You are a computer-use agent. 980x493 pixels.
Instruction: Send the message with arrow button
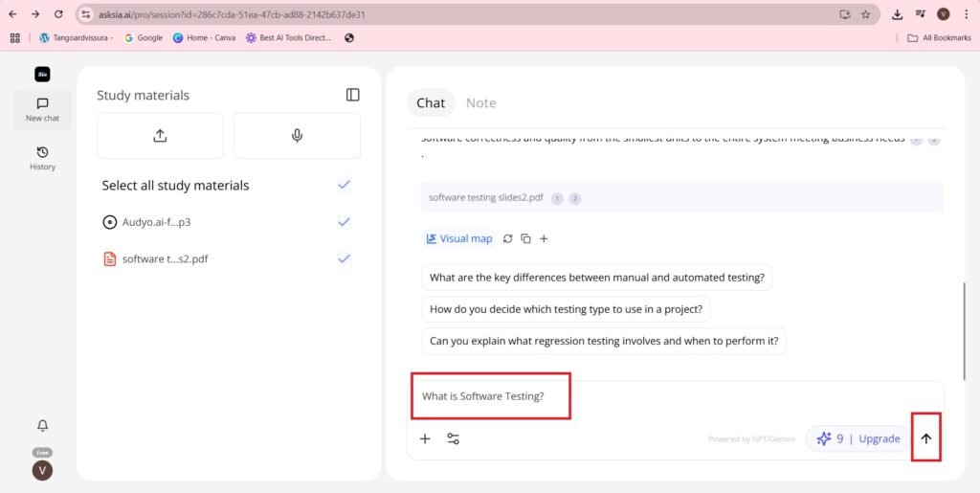926,438
